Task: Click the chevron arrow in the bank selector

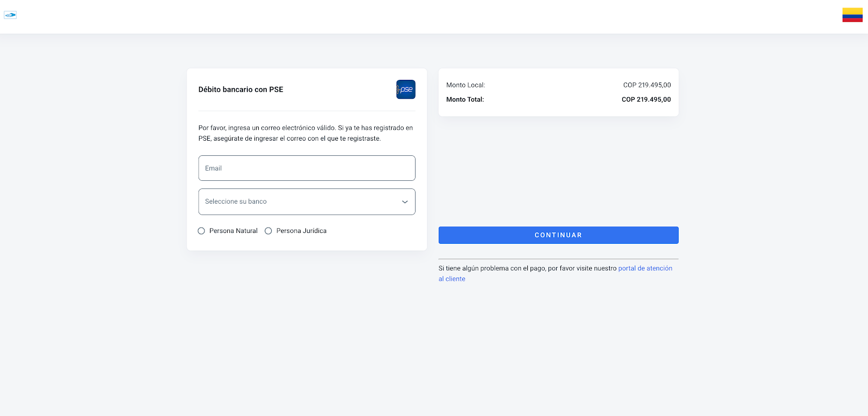Action: tap(405, 202)
